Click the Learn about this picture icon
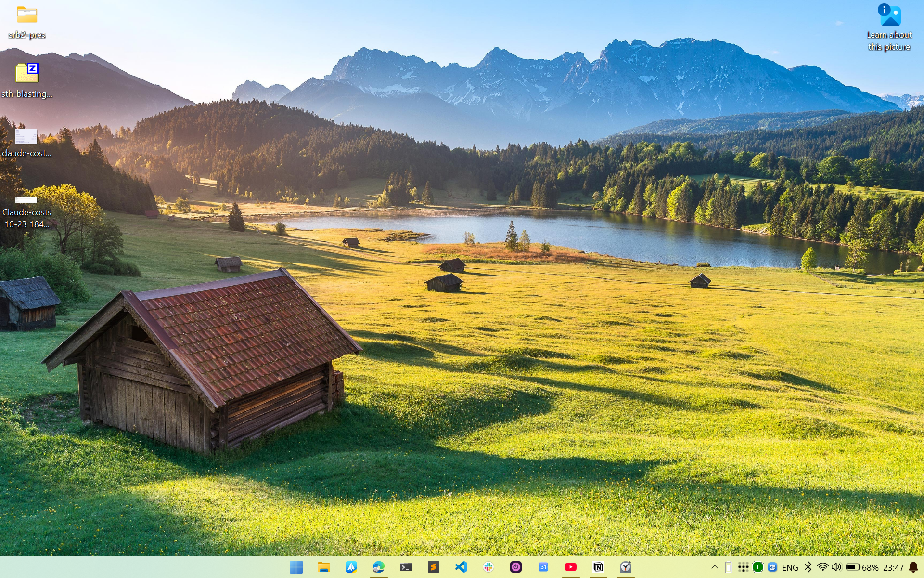 click(x=889, y=27)
